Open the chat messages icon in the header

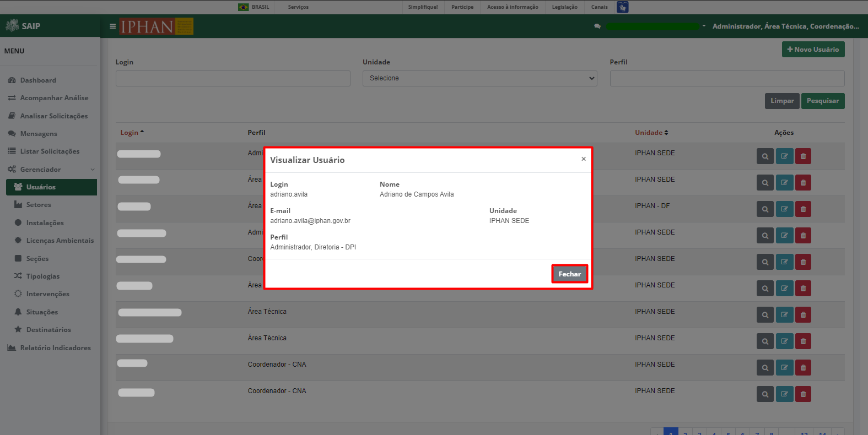pyautogui.click(x=597, y=26)
